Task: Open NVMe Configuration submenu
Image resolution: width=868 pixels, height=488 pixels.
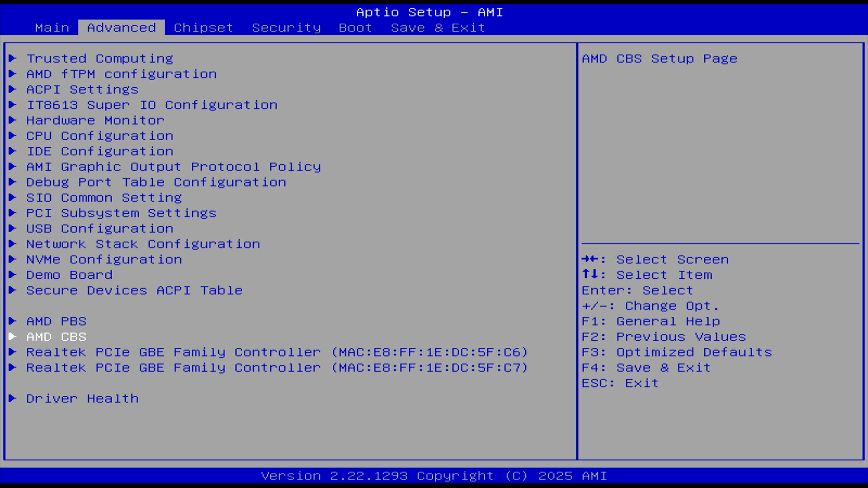Action: pyautogui.click(x=104, y=259)
